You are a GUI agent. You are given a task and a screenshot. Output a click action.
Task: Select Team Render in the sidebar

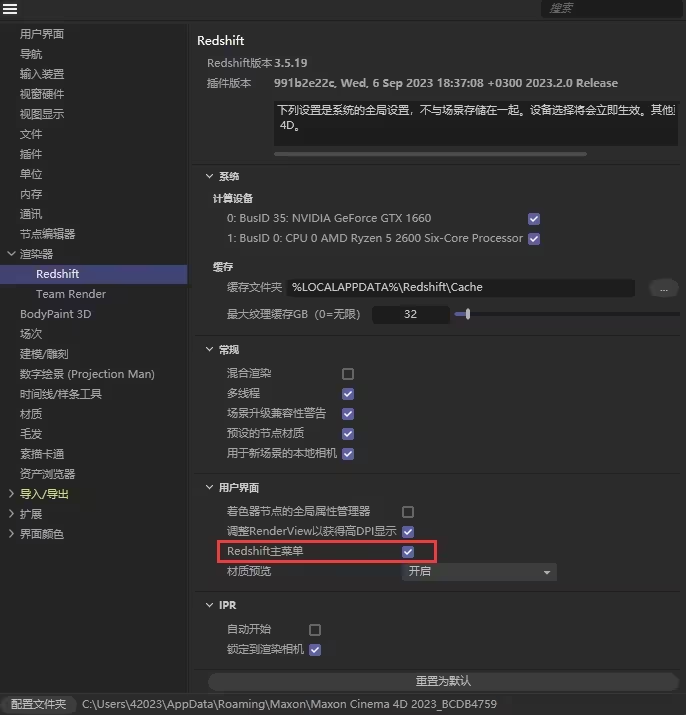[70, 294]
